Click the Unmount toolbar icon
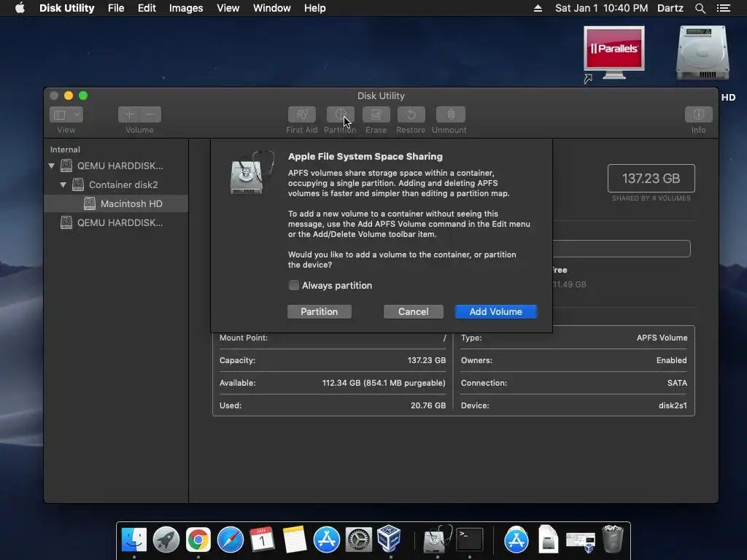 tap(450, 114)
